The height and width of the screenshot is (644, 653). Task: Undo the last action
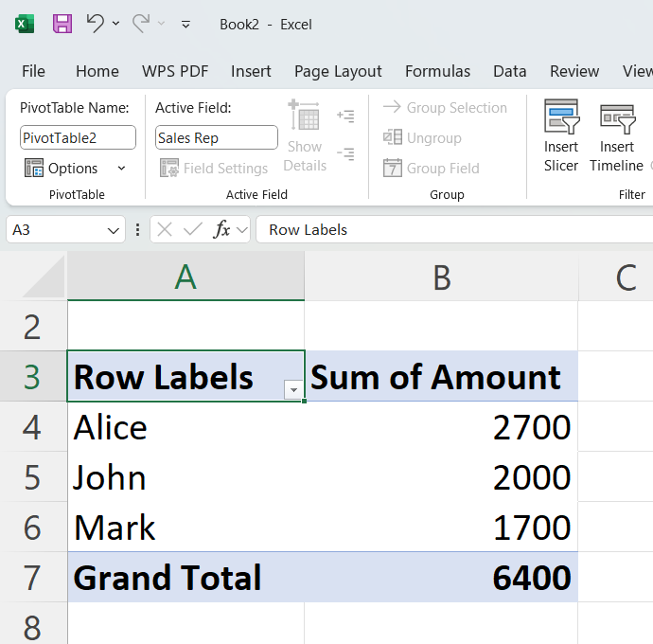point(95,24)
